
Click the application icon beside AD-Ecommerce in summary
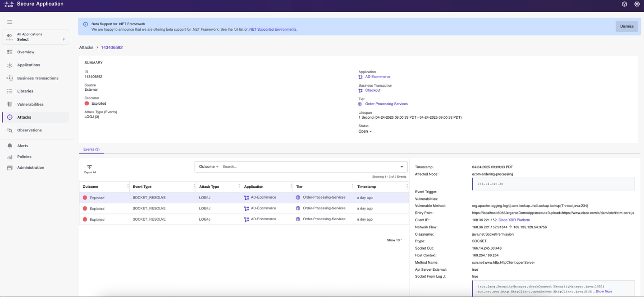[361, 77]
